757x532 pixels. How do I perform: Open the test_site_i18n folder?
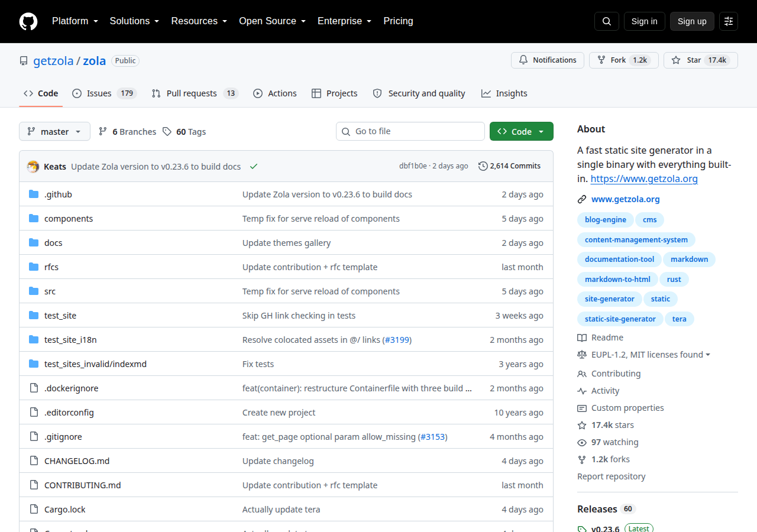[70, 340]
